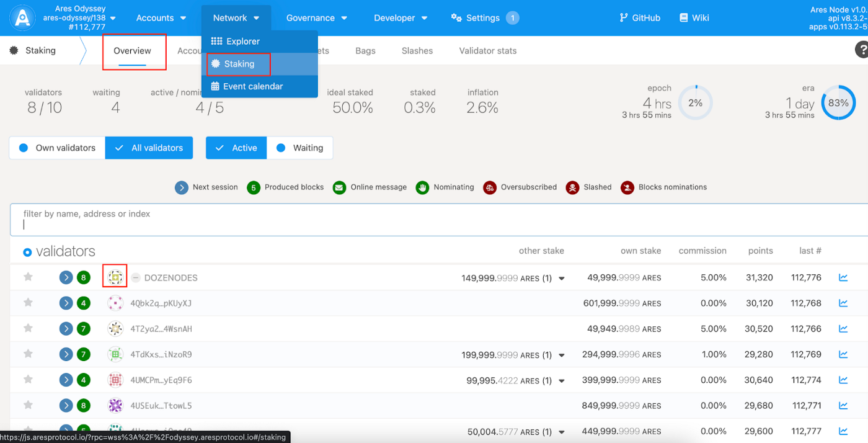
Task: Click DOZENODES next session arrow badge
Action: coord(66,277)
